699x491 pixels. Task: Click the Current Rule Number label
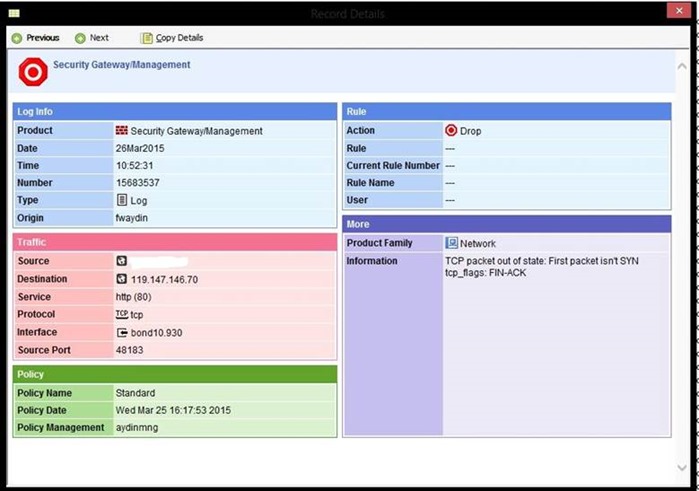393,165
